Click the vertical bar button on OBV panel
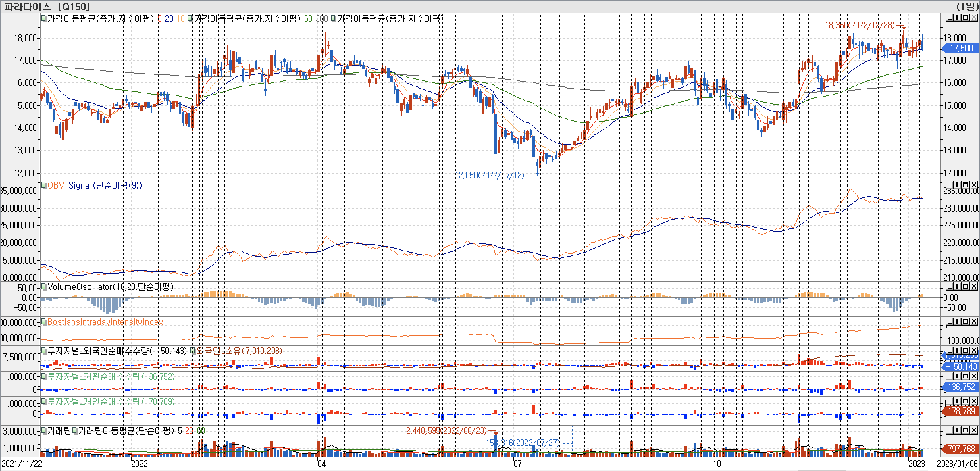 [x=957, y=185]
